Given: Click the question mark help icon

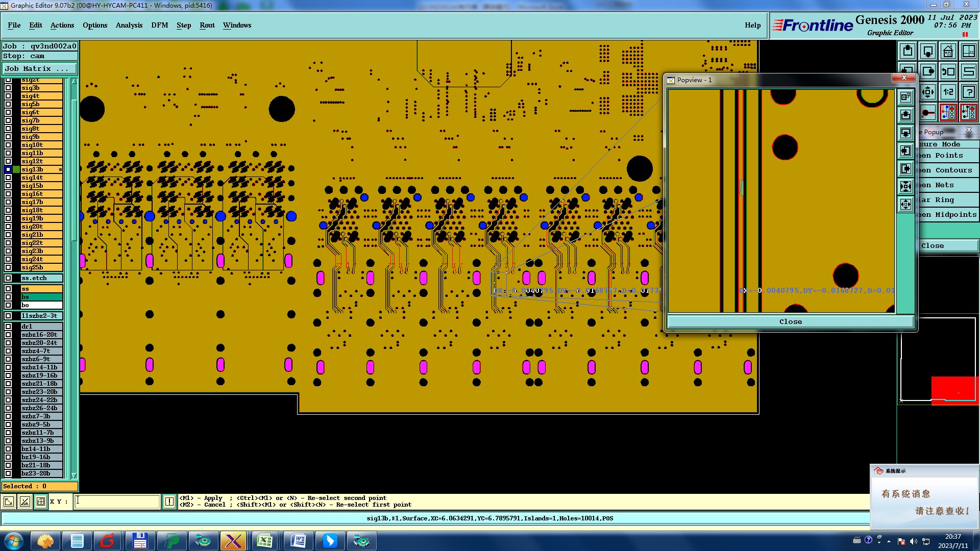Looking at the screenshot, I should [968, 92].
